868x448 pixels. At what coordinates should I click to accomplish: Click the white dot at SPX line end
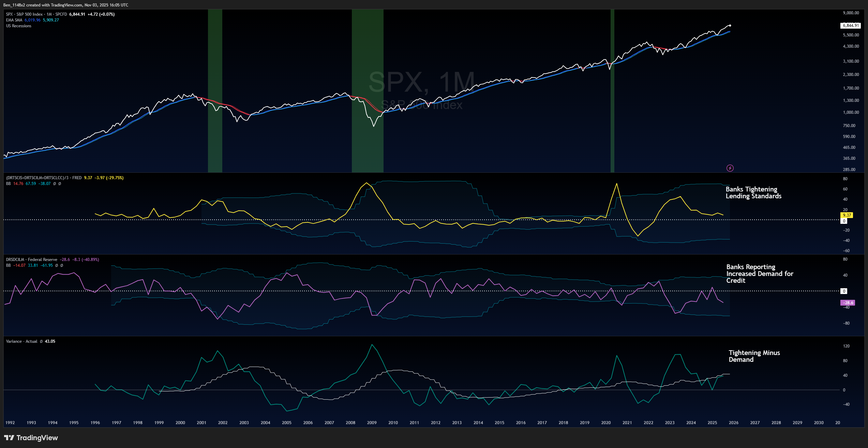coord(730,26)
